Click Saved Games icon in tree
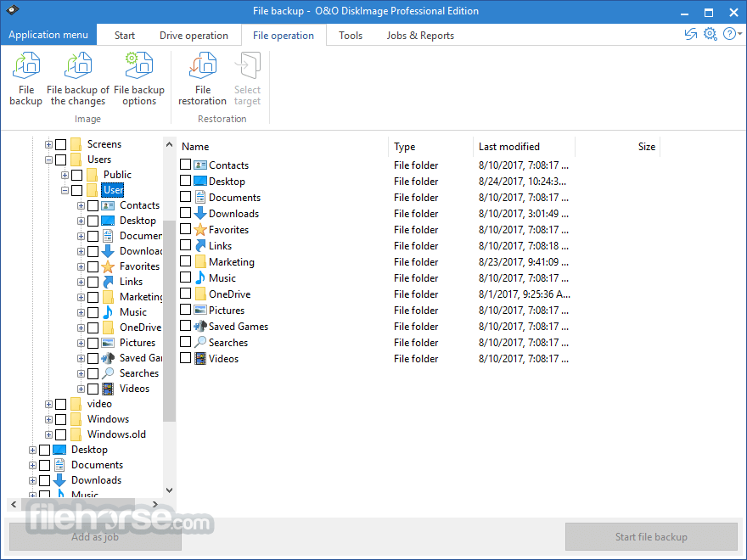This screenshot has width=747, height=560. coord(108,358)
